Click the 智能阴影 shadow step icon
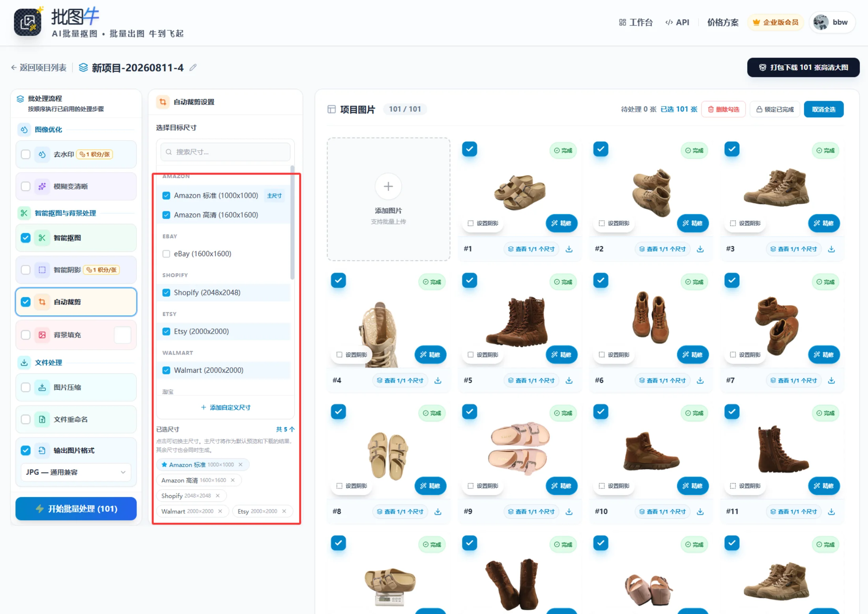The image size is (868, 614). point(42,270)
